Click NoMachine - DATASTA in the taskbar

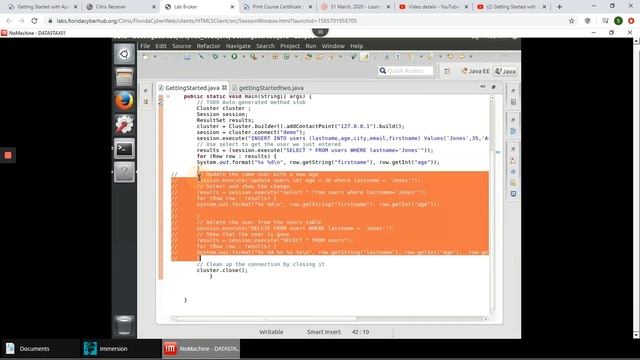tap(201, 349)
